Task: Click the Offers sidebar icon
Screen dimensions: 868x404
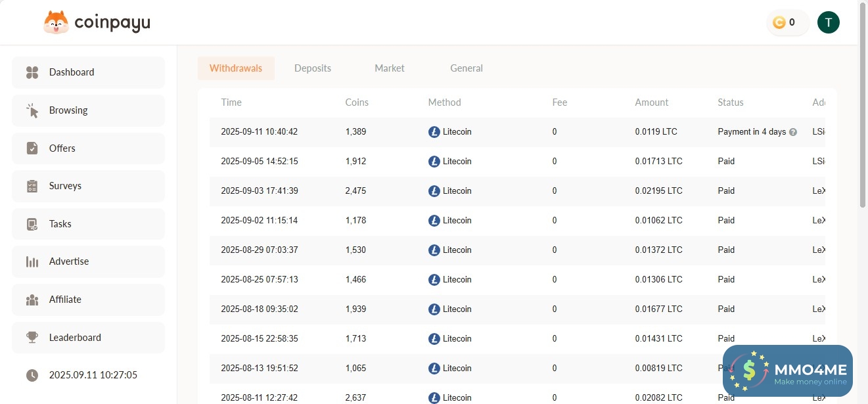Action: [x=32, y=148]
